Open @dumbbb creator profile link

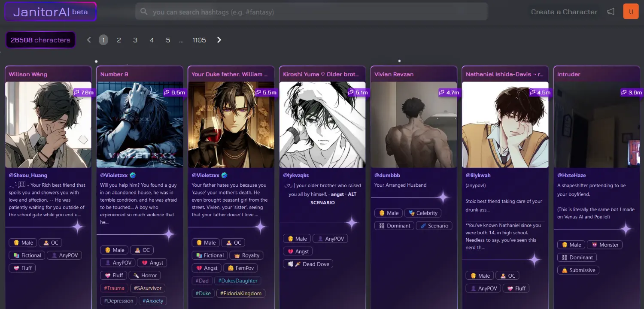tap(387, 176)
